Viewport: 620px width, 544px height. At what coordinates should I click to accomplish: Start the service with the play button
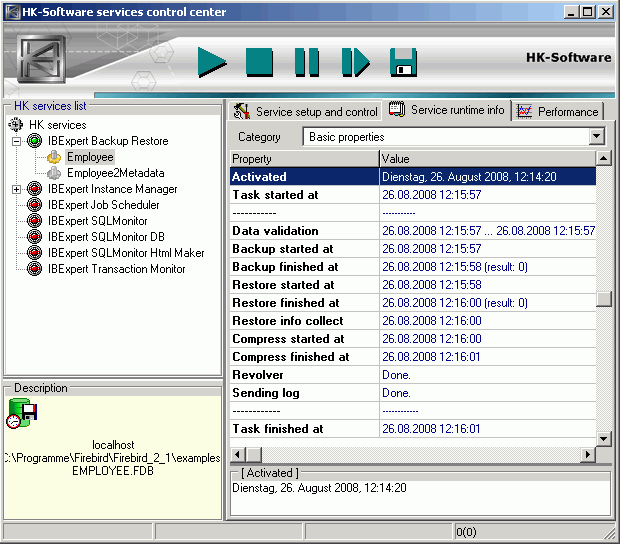point(212,62)
